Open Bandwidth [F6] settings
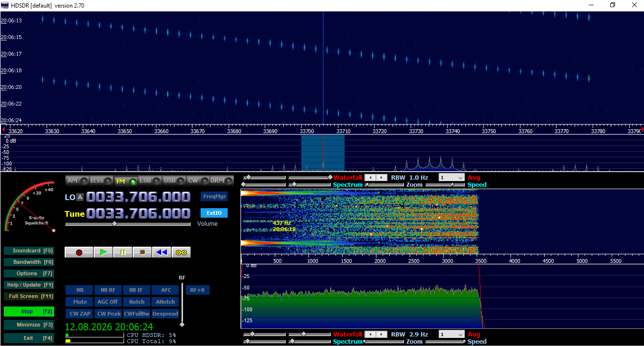This screenshot has width=644, height=346. click(x=29, y=262)
